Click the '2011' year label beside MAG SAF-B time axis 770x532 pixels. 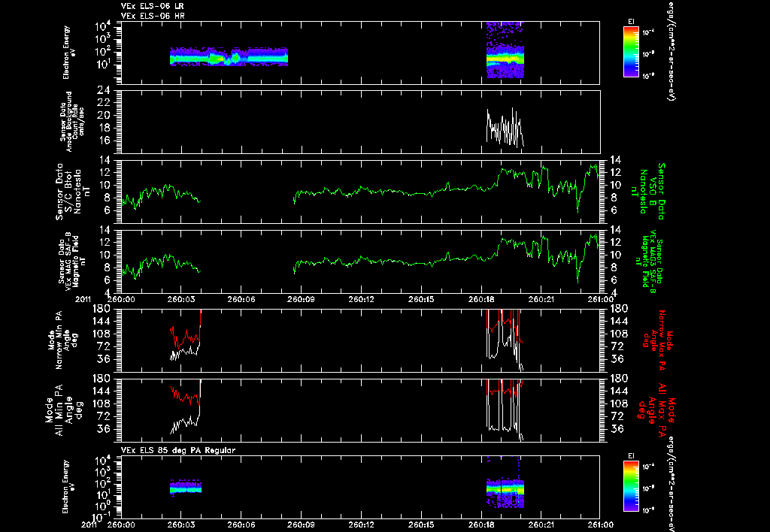click(83, 299)
